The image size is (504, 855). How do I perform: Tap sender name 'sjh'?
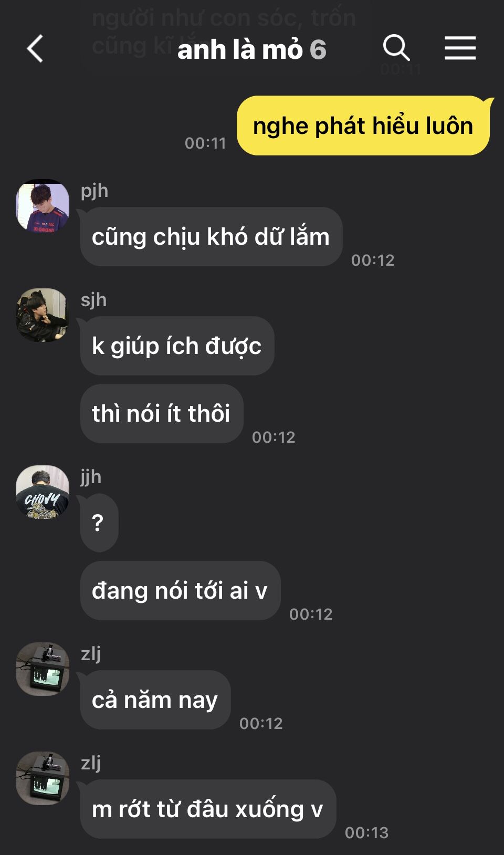(x=93, y=300)
